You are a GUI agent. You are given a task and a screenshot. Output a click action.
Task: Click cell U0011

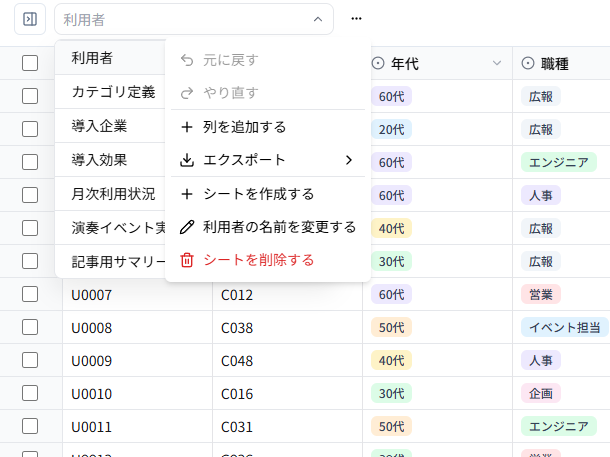(x=137, y=427)
